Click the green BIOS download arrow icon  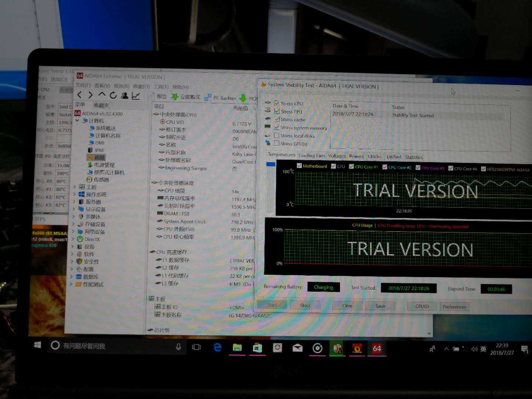(243, 98)
